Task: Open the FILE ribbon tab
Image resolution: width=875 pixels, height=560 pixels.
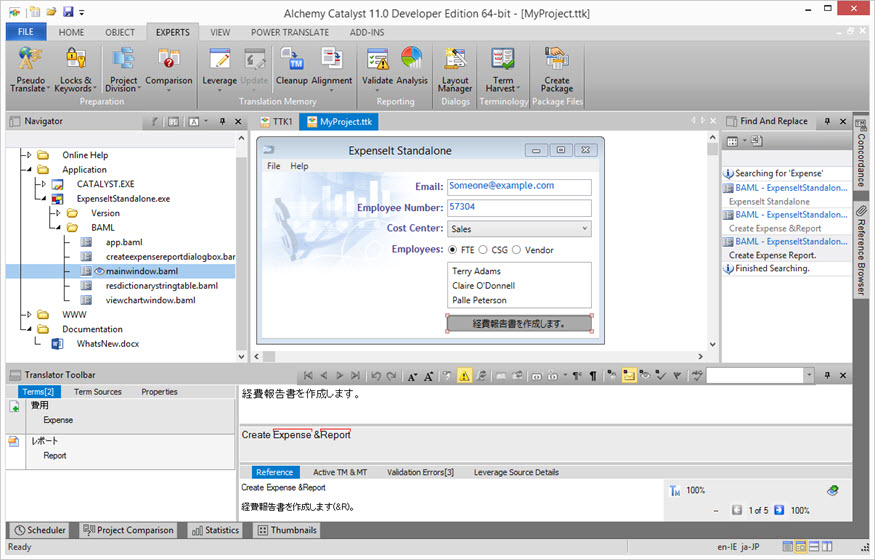Action: pos(26,32)
